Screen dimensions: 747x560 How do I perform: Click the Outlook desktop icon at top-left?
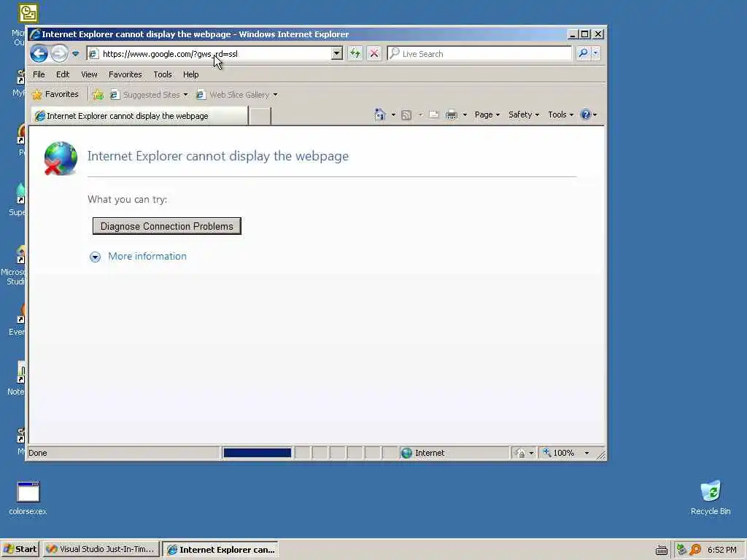28,14
